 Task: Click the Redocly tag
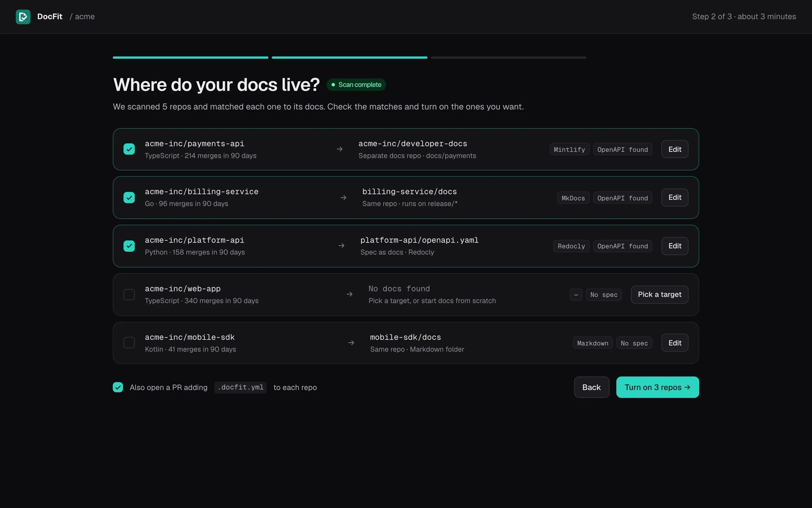[x=571, y=246]
